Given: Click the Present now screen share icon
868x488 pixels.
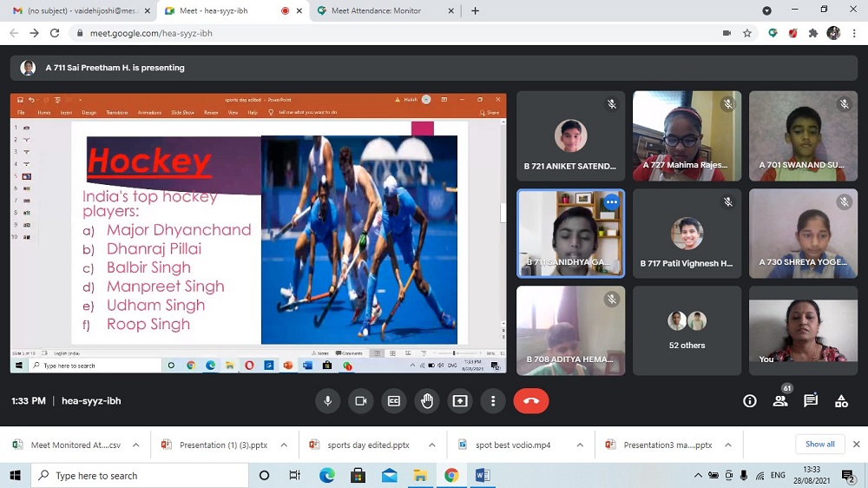Looking at the screenshot, I should tap(460, 401).
